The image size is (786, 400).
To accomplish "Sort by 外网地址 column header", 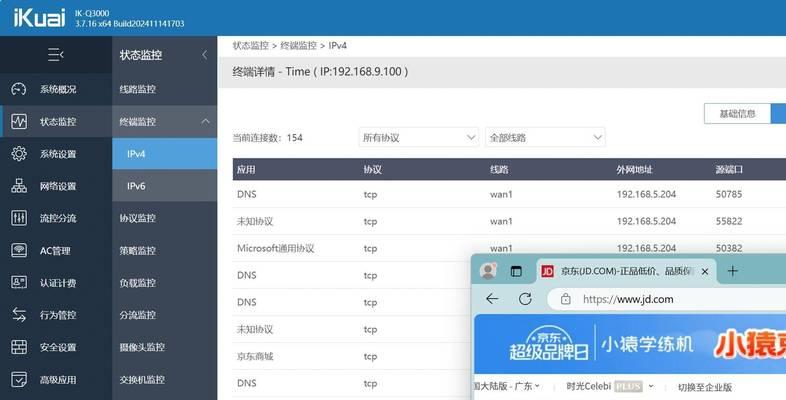I will pyautogui.click(x=634, y=169).
